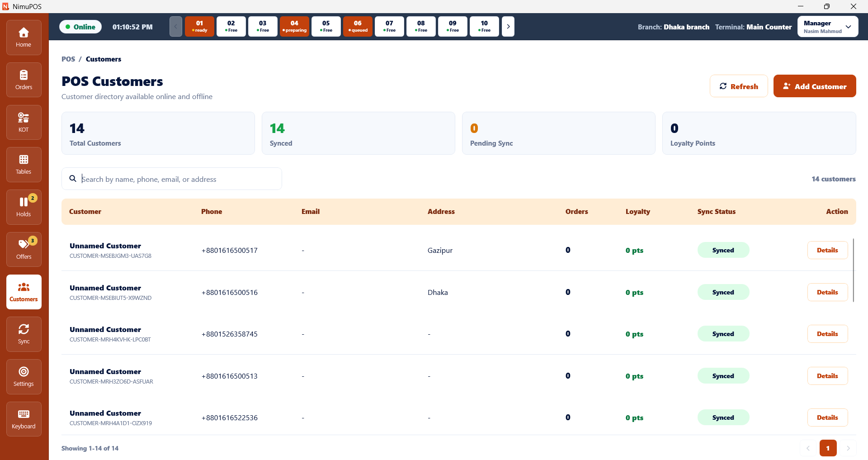Open the Manager Nasim Mahmud dropdown
Screen dimensions: 868x460
coord(828,27)
